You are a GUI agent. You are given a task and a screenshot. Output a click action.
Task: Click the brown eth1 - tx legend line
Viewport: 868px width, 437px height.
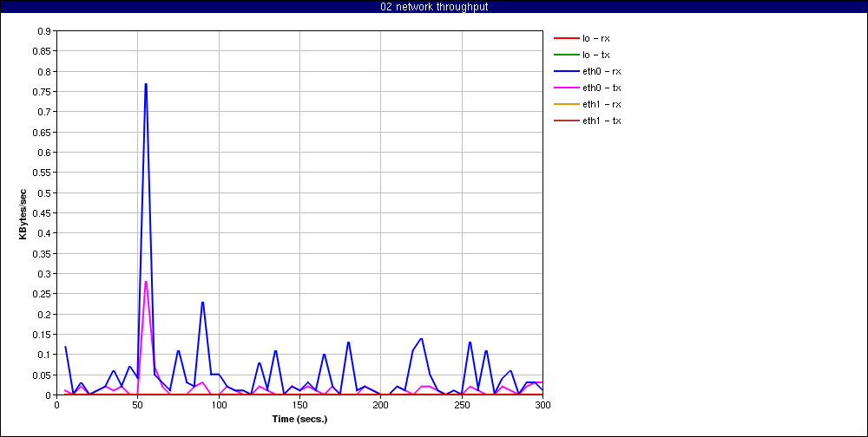pos(565,121)
